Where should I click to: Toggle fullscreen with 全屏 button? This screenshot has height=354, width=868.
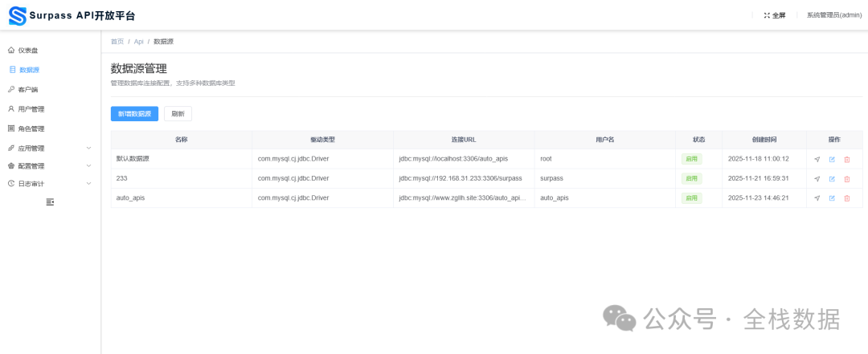774,15
